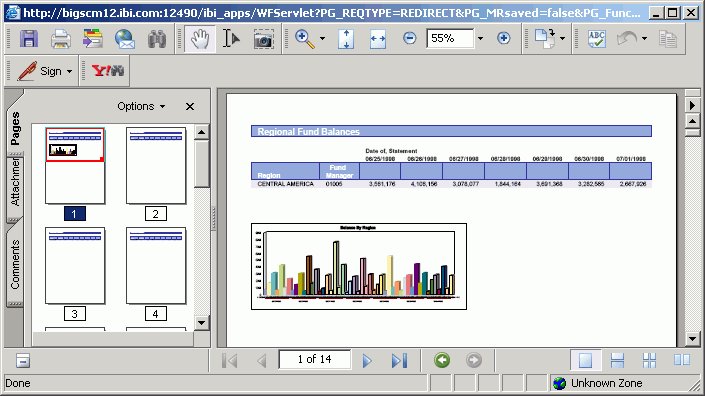This screenshot has width=705, height=396.
Task: Rotate pages using the page rotate icon
Action: pos(545,39)
